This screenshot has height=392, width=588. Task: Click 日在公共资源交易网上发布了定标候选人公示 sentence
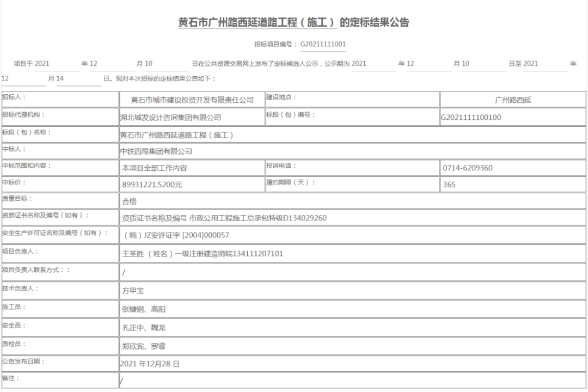[255, 63]
